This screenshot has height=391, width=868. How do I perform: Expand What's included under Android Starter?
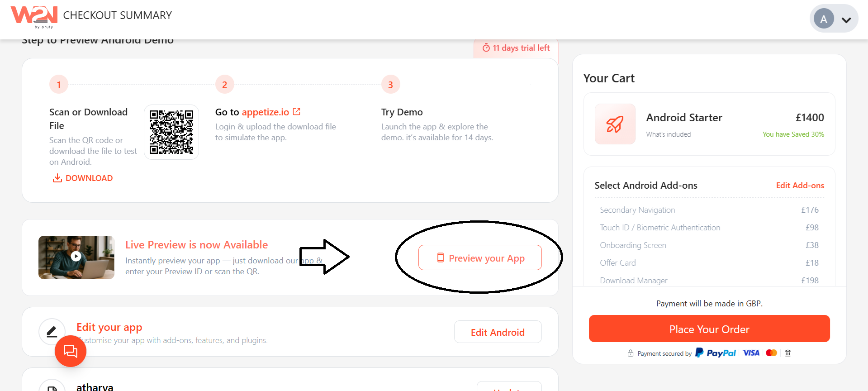(668, 134)
